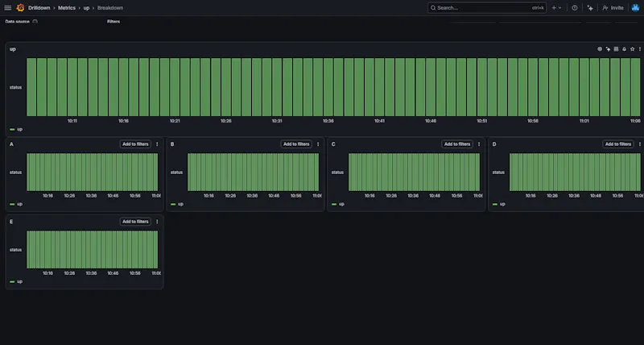Click green status bars in panel E chart

tap(93, 250)
